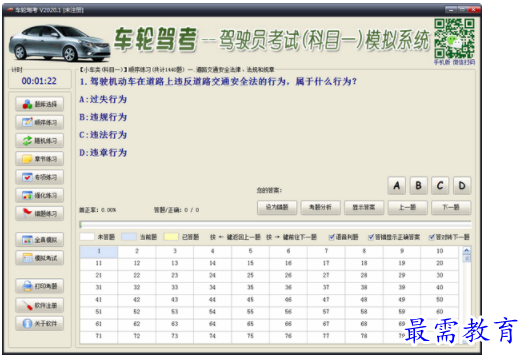Go to 上一题 previous question
Image resolution: width=526 pixels, height=362 pixels.
point(408,207)
